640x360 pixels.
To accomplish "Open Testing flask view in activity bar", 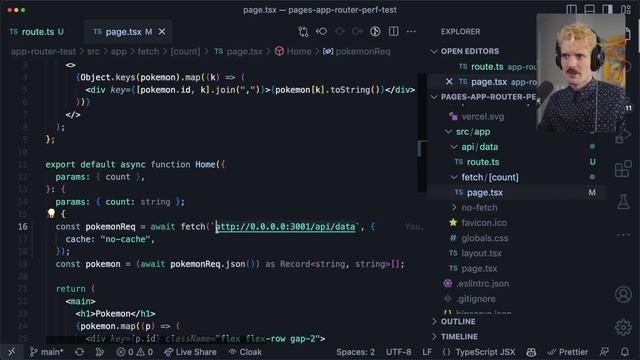I will [x=623, y=202].
